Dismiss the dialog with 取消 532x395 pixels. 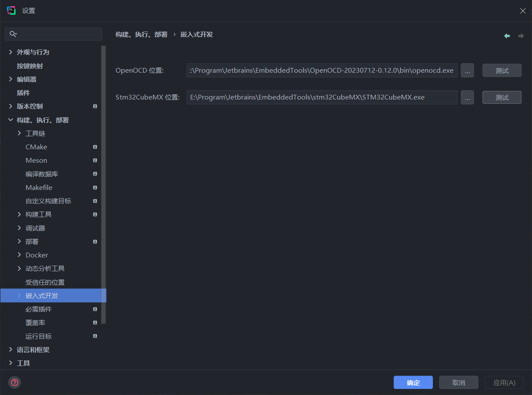pos(458,382)
